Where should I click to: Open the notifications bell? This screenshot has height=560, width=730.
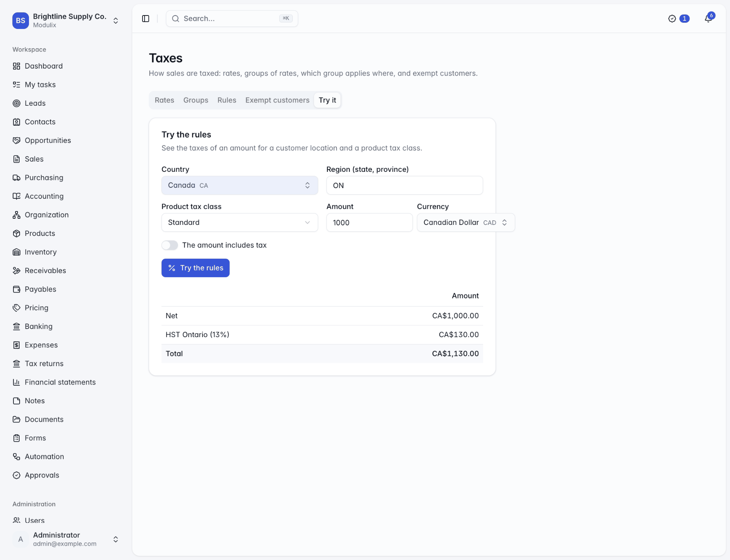point(708,19)
